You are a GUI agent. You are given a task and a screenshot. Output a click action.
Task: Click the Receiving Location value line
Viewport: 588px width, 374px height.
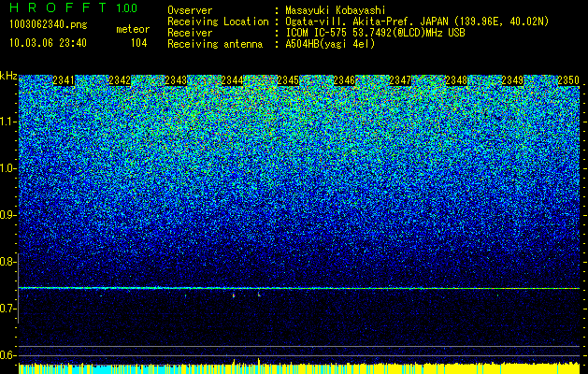[x=417, y=22]
